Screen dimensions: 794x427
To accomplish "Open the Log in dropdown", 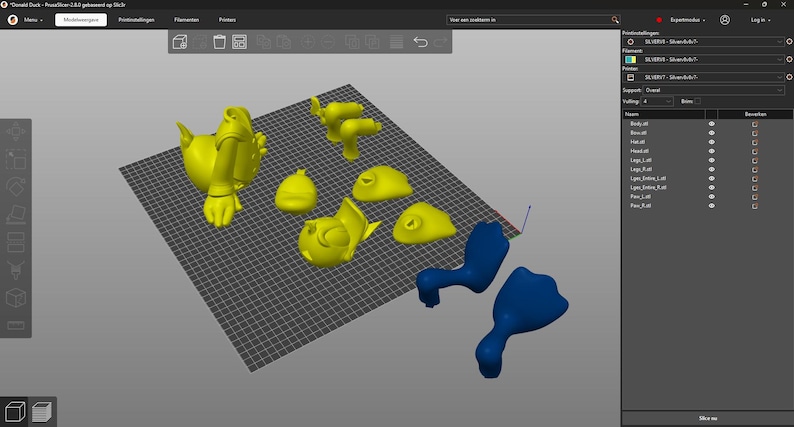I will point(761,20).
